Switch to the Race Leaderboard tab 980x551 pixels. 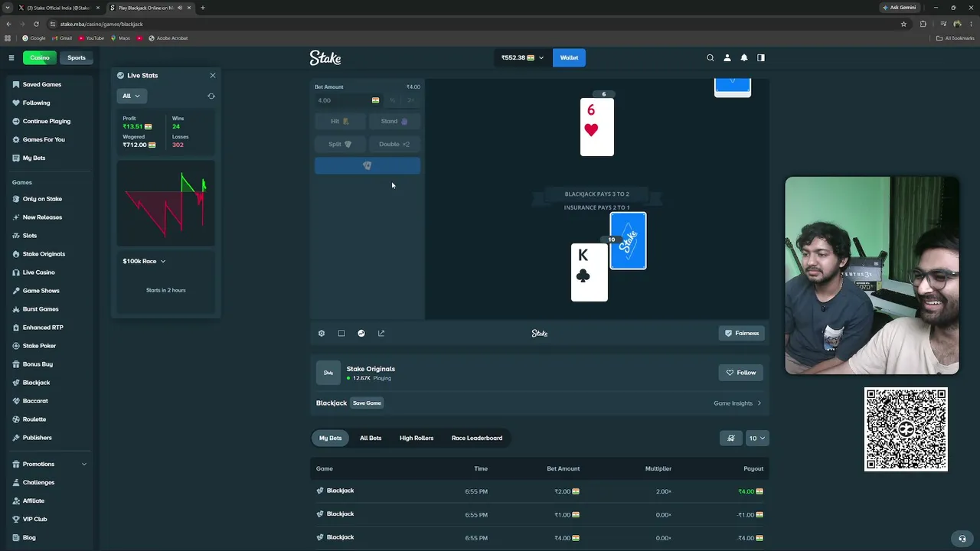click(x=477, y=438)
